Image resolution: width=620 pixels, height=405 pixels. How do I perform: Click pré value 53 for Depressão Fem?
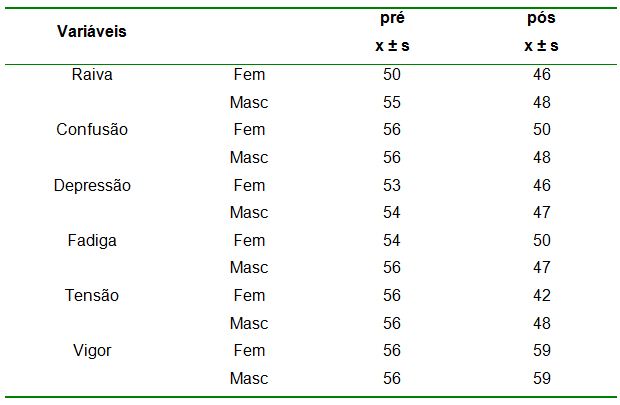click(392, 185)
